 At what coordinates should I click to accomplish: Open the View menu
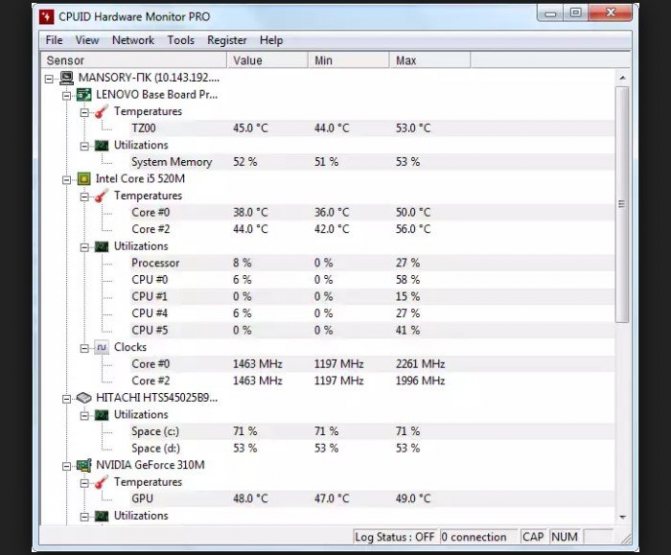coord(87,40)
